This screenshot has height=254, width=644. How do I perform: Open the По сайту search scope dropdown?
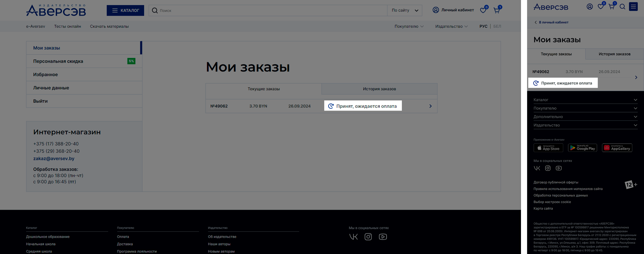[405, 10]
